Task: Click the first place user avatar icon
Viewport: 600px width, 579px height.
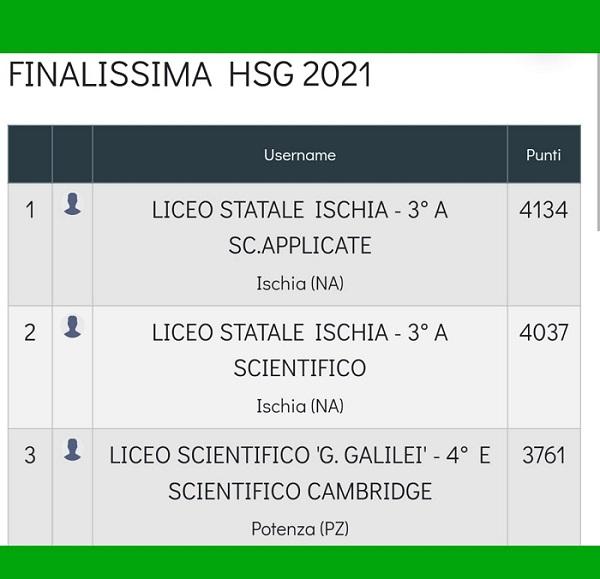Action: pos(72,204)
